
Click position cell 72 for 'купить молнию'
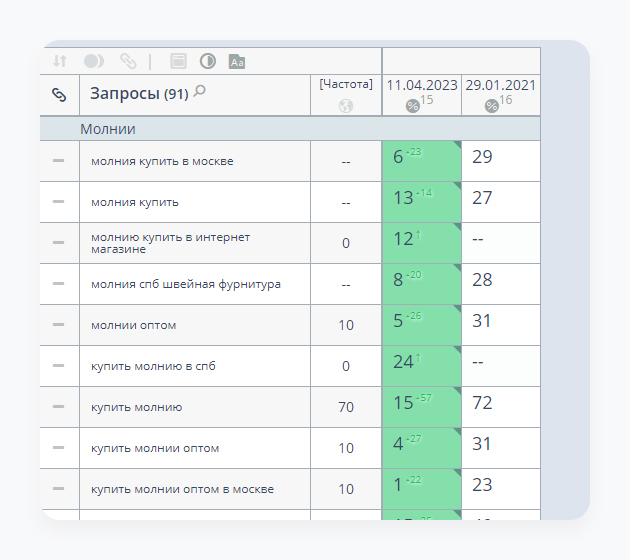(483, 403)
